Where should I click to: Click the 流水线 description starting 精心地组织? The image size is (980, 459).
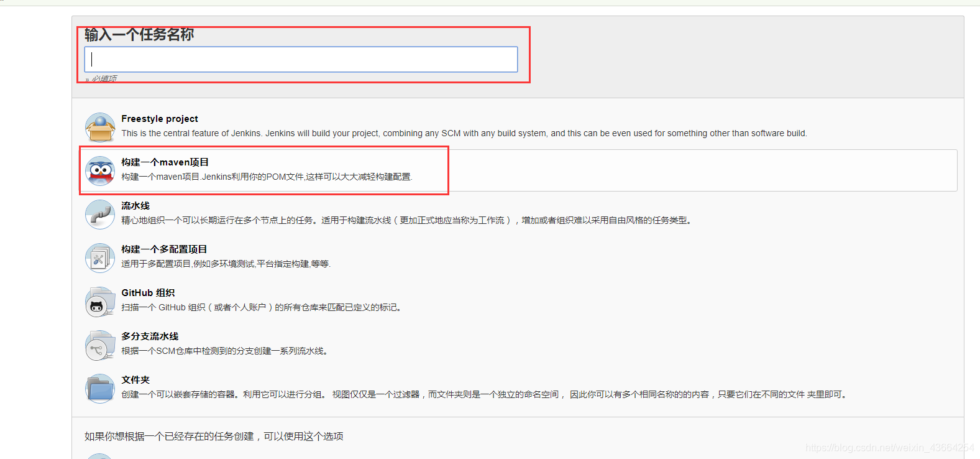pyautogui.click(x=407, y=220)
